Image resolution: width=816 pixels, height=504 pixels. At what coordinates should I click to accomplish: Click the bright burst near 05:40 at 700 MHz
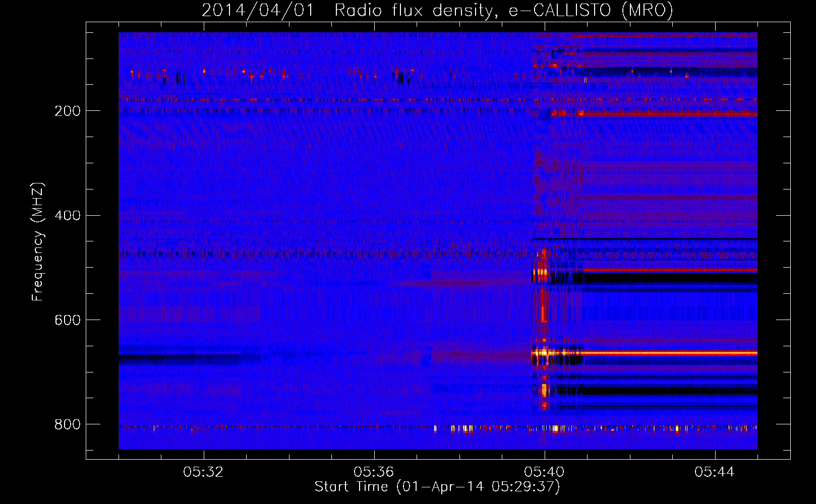pyautogui.click(x=544, y=353)
